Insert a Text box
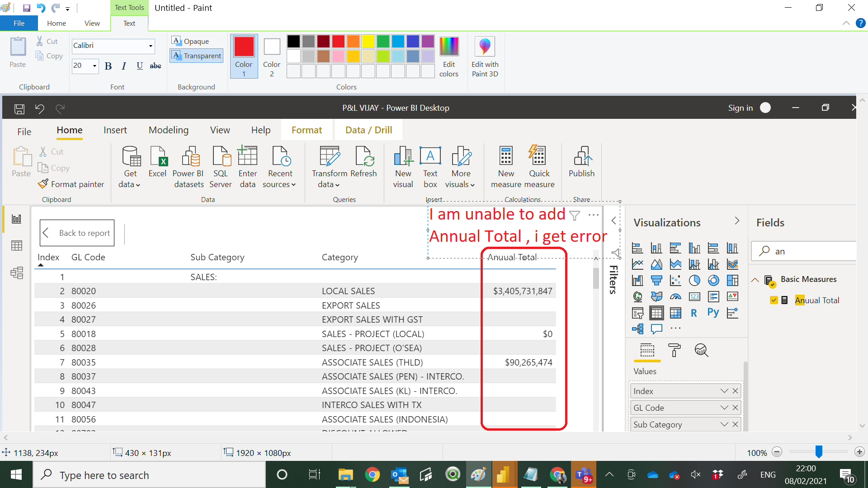Image resolution: width=868 pixels, height=488 pixels. click(x=430, y=166)
